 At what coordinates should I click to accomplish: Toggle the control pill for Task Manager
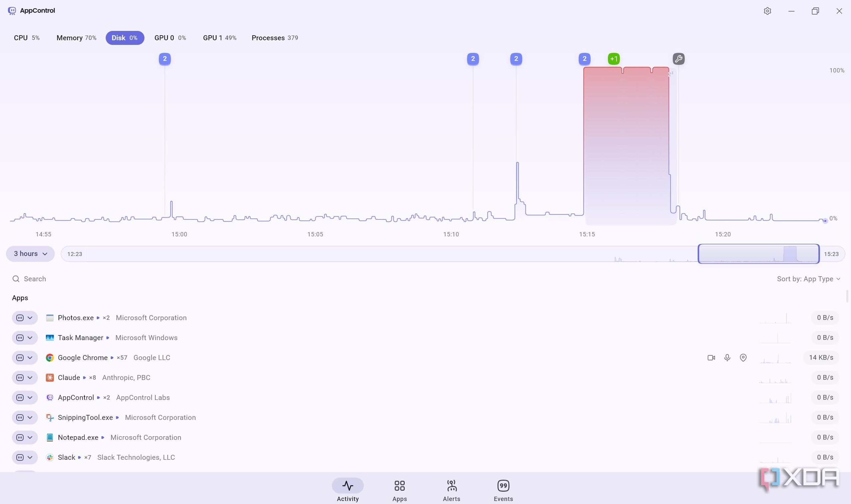(25, 337)
